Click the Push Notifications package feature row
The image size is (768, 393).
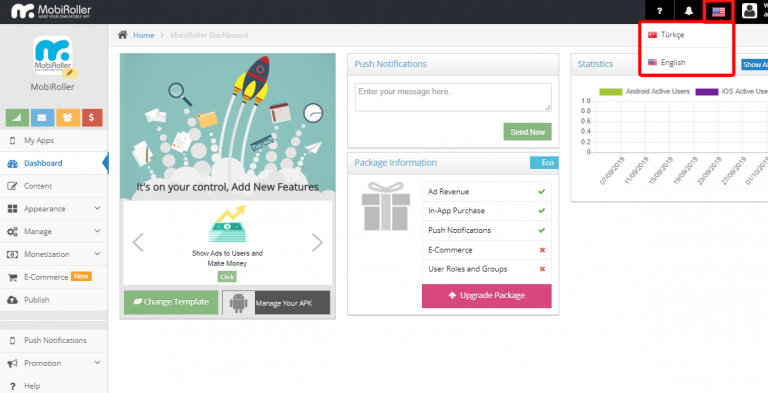click(487, 230)
